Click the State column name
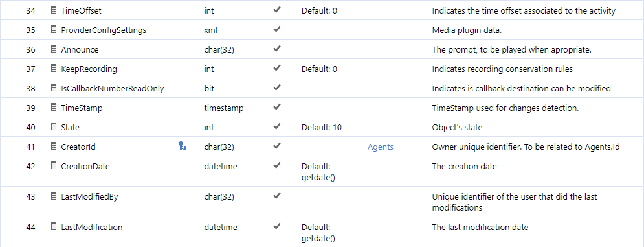Image resolution: width=644 pixels, height=247 pixels. [x=71, y=128]
